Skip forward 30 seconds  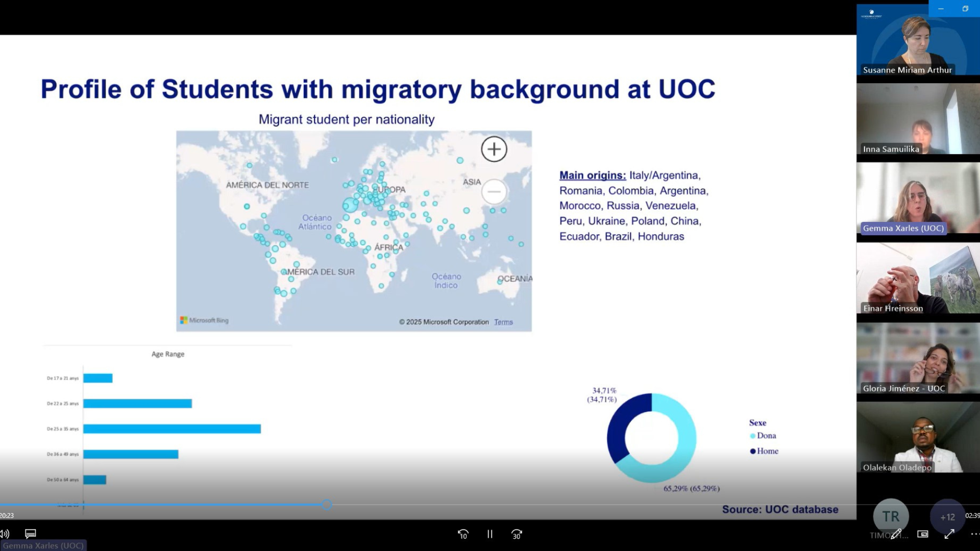(x=517, y=534)
